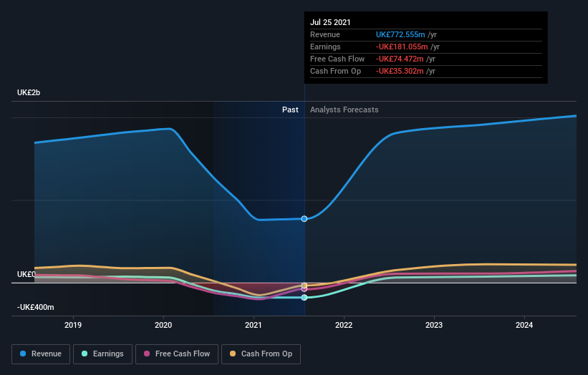Click the Revenue row label in tooltip
This screenshot has width=588, height=375.
tap(325, 34)
